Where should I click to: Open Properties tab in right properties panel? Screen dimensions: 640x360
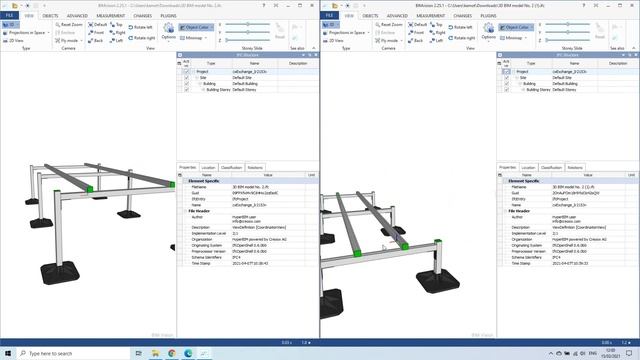click(x=507, y=168)
